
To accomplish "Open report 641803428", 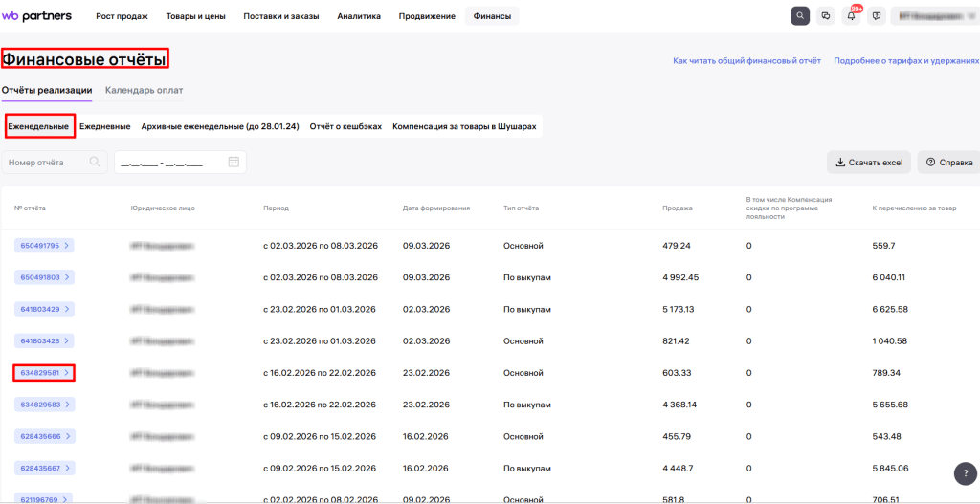I will point(44,340).
